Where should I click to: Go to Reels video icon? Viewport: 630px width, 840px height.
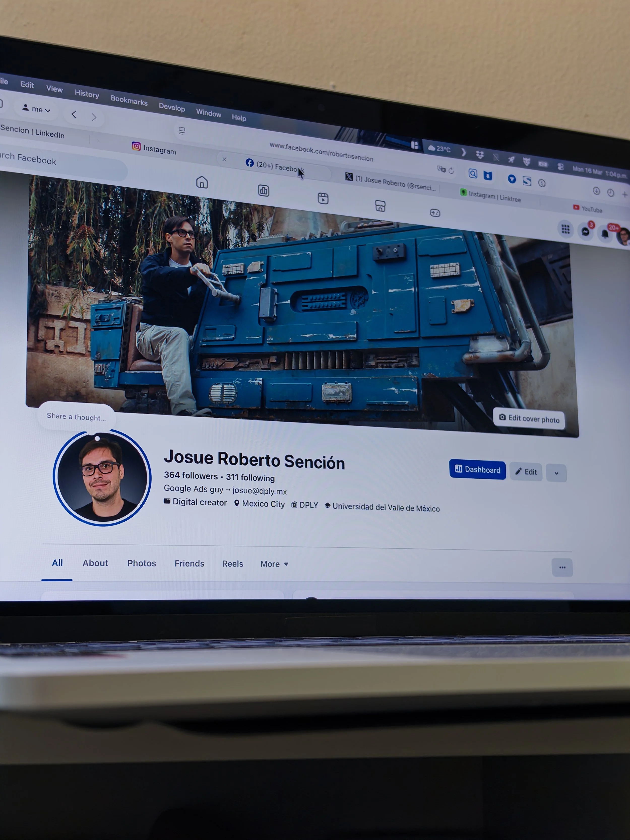[x=323, y=198]
